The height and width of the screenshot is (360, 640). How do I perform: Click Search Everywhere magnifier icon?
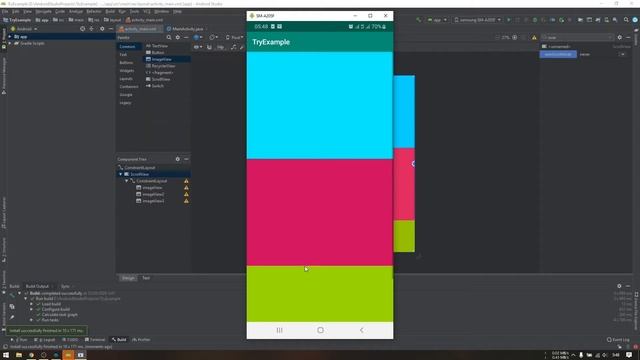pyautogui.click(x=626, y=20)
